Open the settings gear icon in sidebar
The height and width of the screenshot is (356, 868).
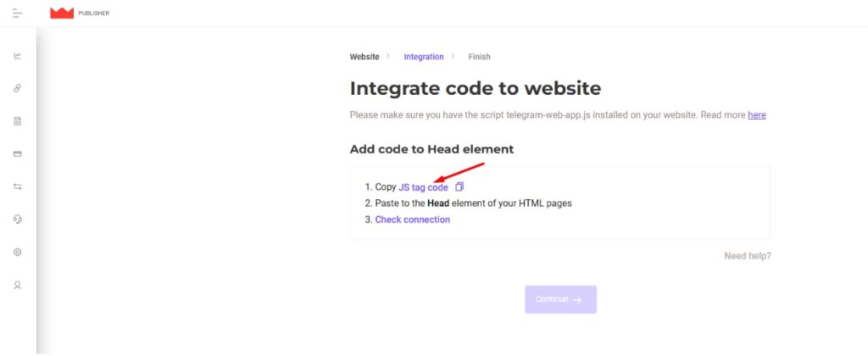(x=18, y=253)
